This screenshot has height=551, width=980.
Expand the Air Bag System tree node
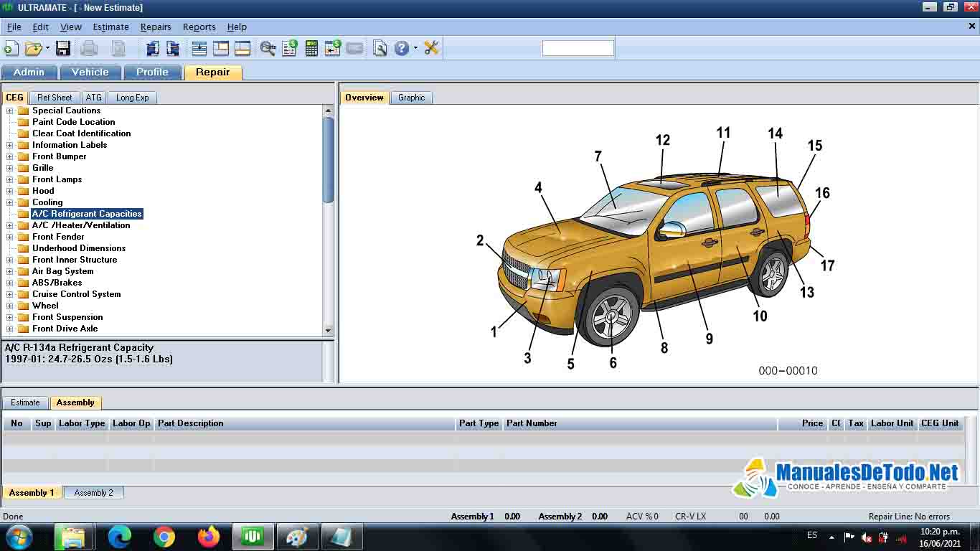9,271
